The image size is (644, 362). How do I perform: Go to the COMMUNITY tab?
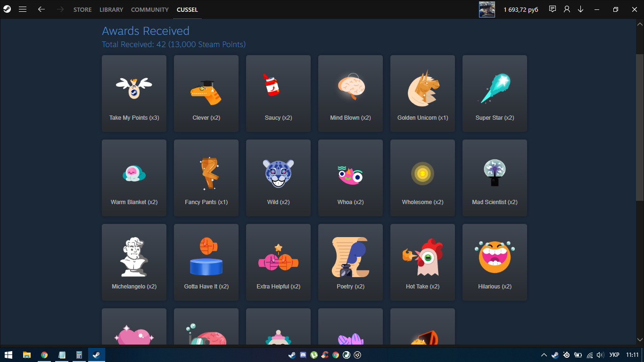point(150,9)
